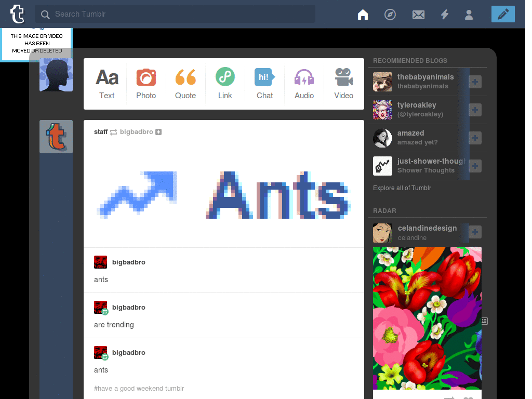The image size is (532, 399).
Task: Open thebabyanimals recommended blog
Action: coord(425,77)
